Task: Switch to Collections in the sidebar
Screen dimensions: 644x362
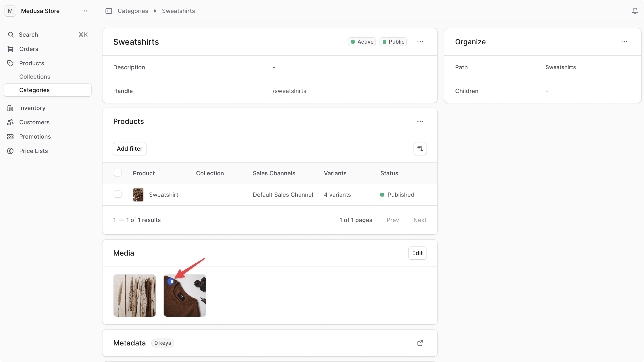Action: click(35, 76)
